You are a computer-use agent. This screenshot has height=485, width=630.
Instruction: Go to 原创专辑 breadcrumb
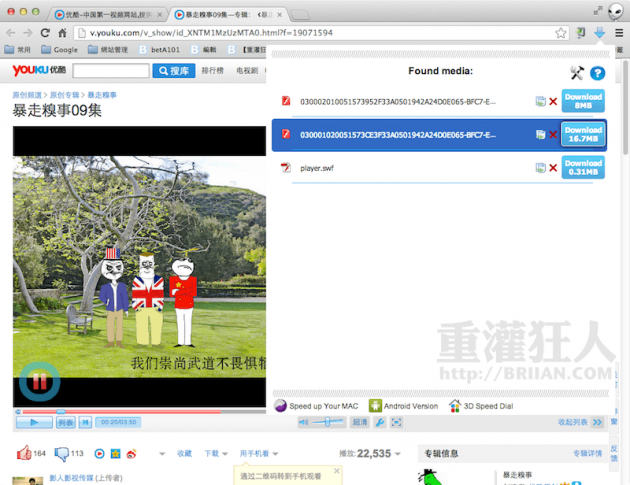coord(64,95)
